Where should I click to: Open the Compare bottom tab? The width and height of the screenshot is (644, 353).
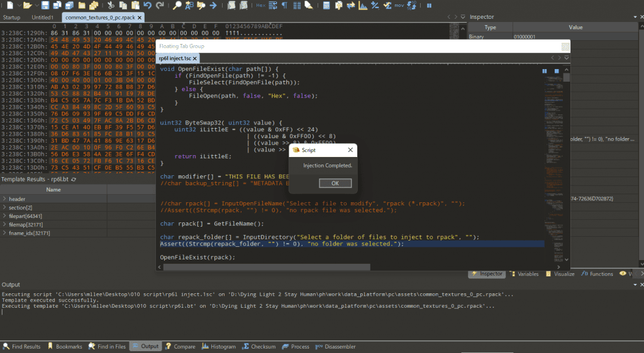click(x=180, y=347)
